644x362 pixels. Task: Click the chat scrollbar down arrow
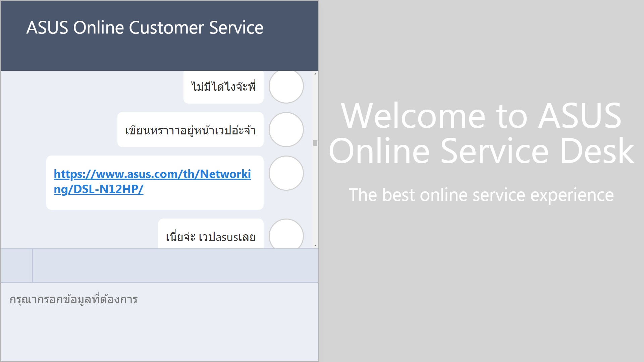pos(315,245)
